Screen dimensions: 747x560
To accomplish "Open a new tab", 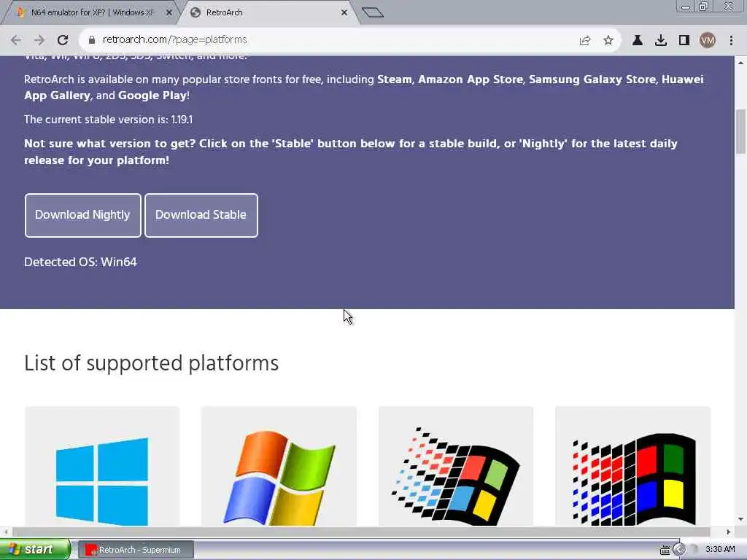I will tap(373, 12).
